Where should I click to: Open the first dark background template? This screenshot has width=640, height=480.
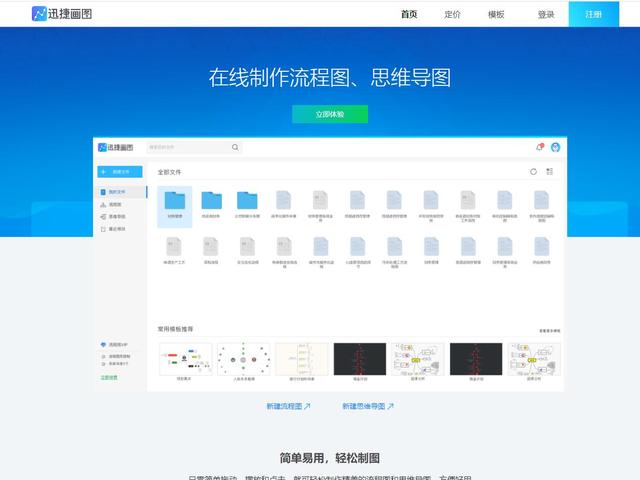click(360, 359)
